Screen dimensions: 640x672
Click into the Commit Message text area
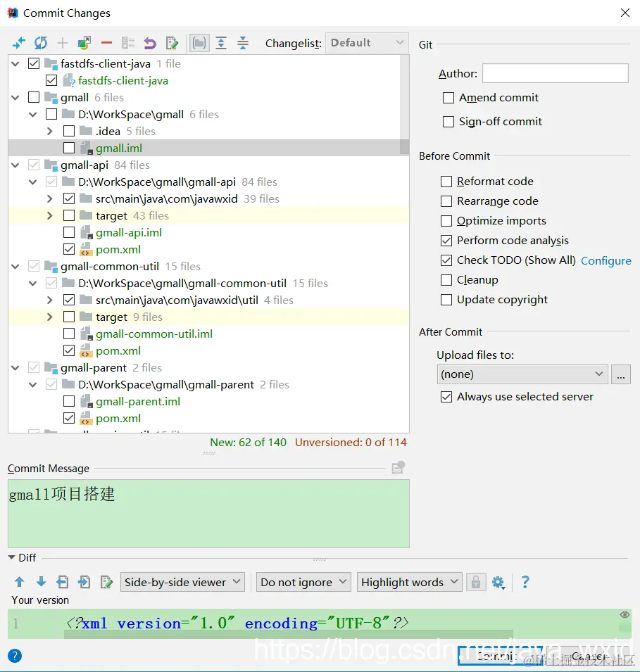(208, 514)
